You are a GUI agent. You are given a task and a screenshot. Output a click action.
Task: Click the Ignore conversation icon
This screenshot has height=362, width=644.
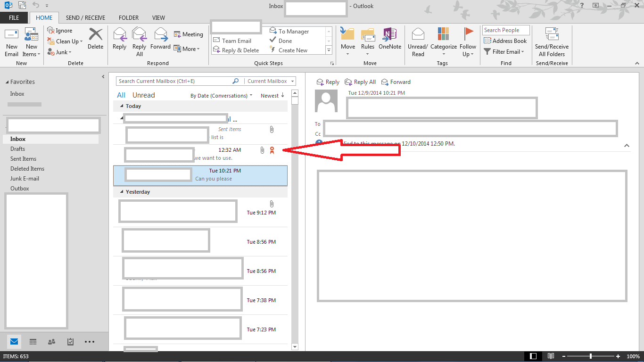click(x=51, y=31)
